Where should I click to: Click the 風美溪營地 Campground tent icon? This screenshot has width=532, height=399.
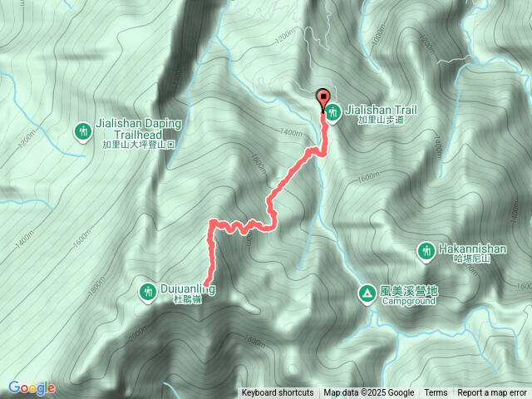[x=367, y=293]
